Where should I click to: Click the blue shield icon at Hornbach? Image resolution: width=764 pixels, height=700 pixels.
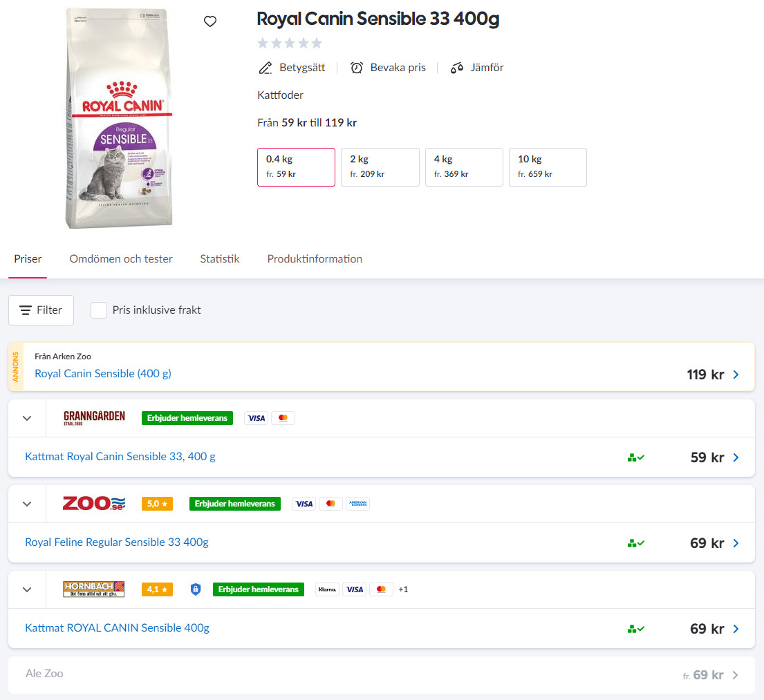point(196,589)
